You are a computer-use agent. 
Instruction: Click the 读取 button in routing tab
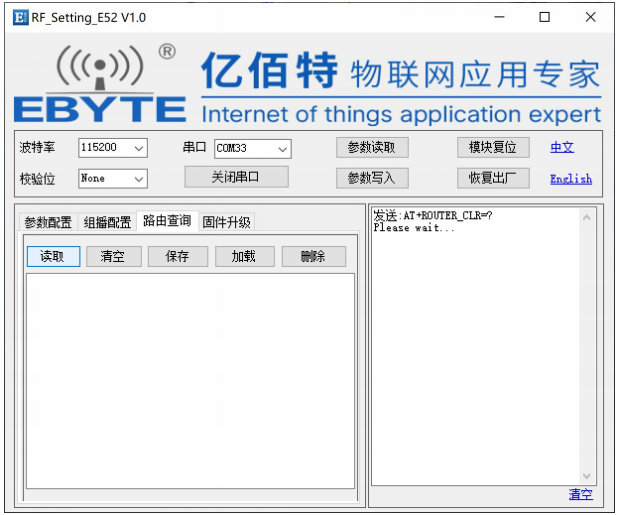click(52, 256)
